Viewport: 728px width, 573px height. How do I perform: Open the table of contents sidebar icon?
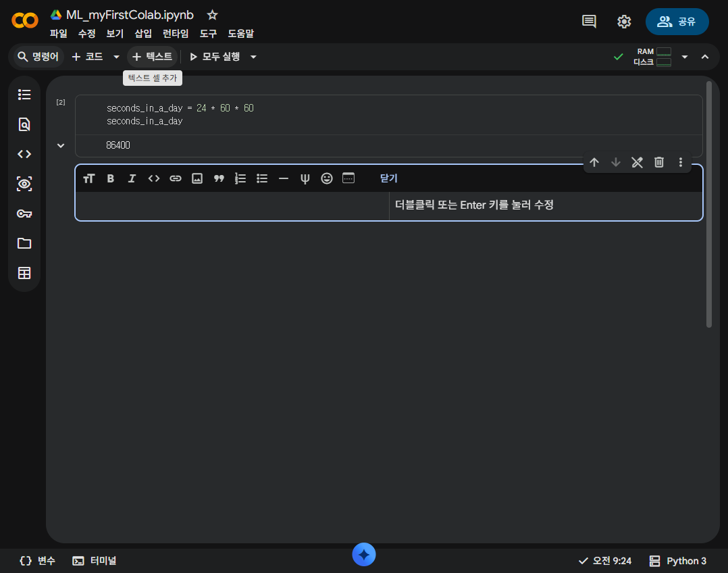(24, 95)
